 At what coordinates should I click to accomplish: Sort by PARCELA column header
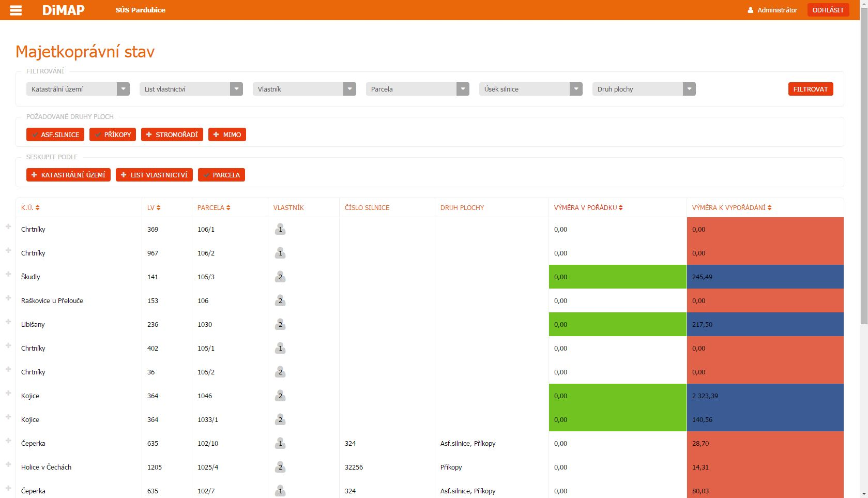tap(214, 207)
